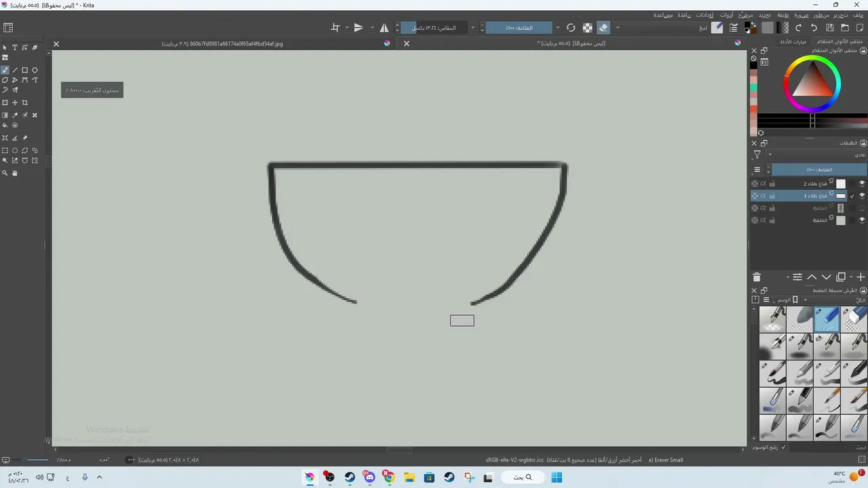Select the Zoom magnifier tool
The height and width of the screenshot is (488, 868).
tap(5, 173)
